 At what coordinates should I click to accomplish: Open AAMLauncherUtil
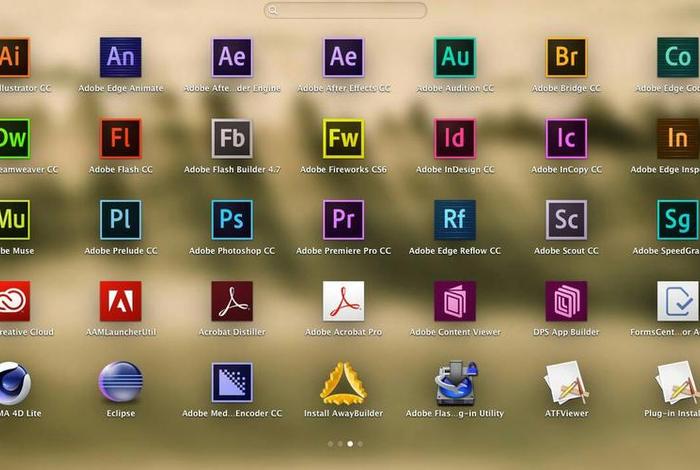pos(121,301)
